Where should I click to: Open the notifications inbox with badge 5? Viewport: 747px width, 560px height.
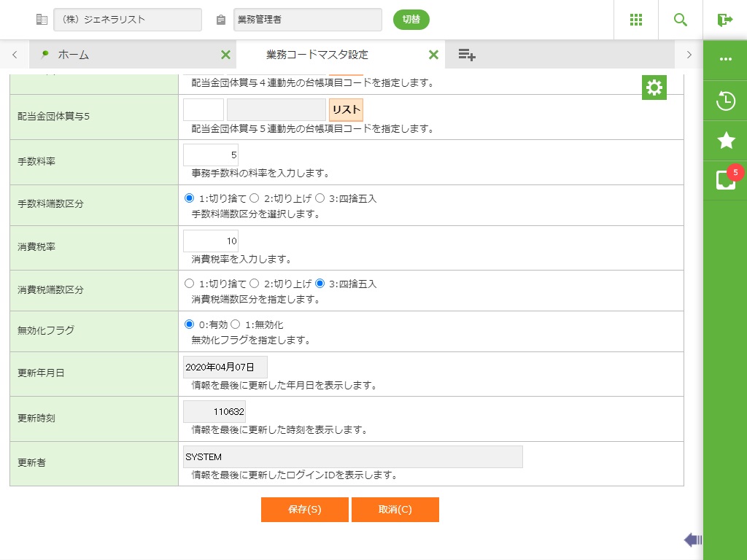(x=725, y=180)
